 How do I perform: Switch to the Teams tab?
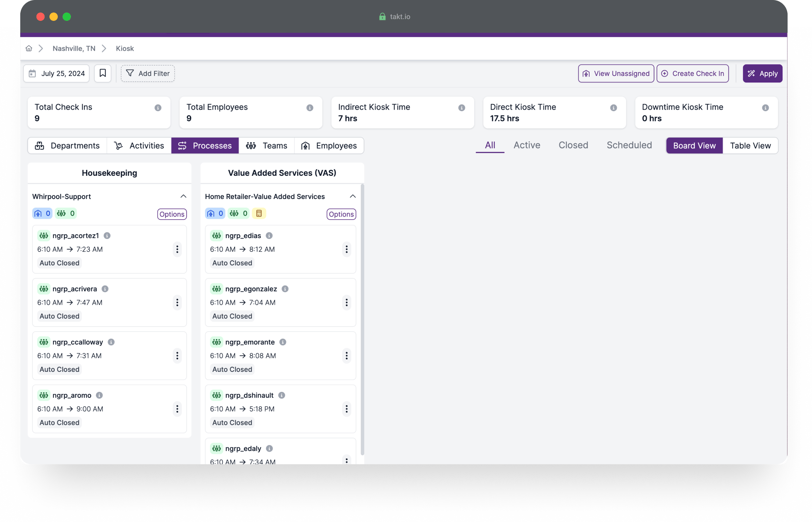point(267,145)
